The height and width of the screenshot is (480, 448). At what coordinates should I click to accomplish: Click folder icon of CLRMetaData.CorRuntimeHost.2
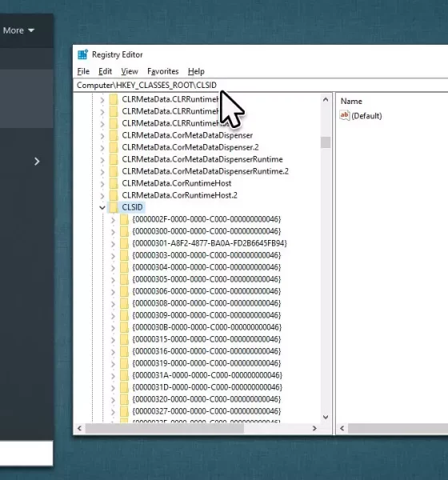tap(114, 195)
